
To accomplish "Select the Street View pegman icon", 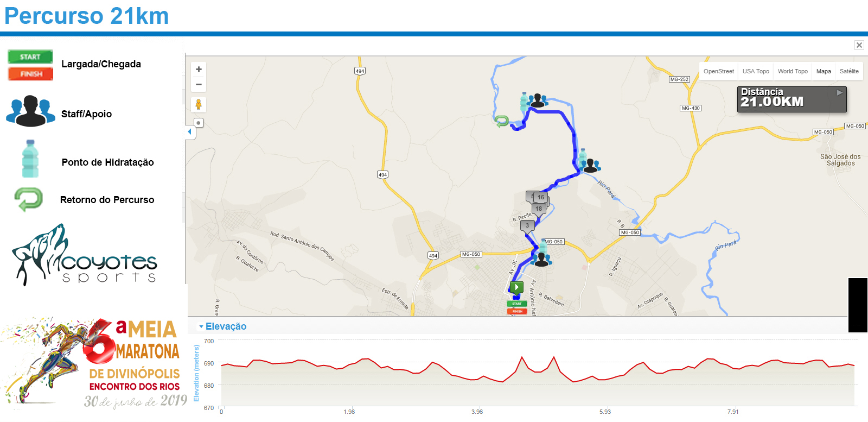I will pyautogui.click(x=199, y=104).
